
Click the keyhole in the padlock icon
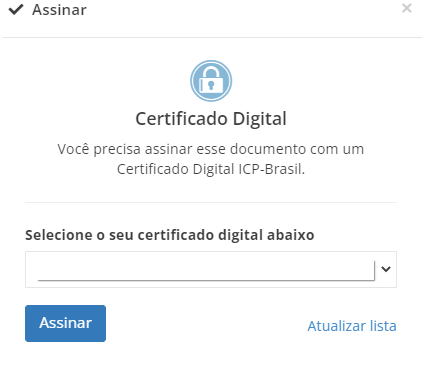point(211,85)
